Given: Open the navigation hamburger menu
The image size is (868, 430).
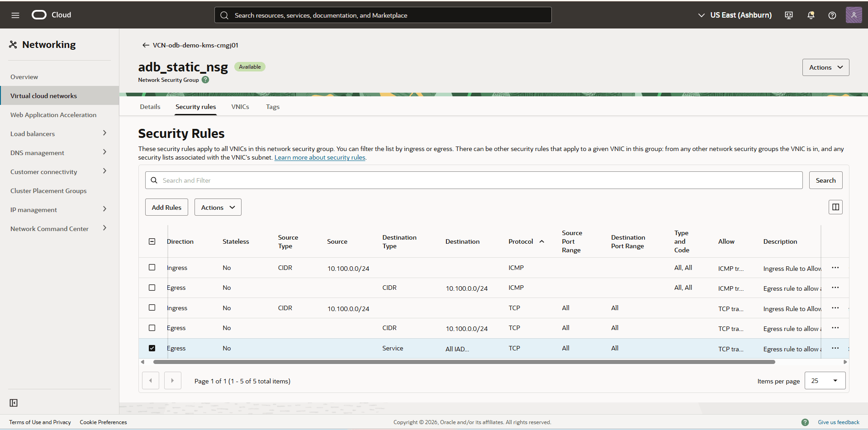Looking at the screenshot, I should 15,14.
